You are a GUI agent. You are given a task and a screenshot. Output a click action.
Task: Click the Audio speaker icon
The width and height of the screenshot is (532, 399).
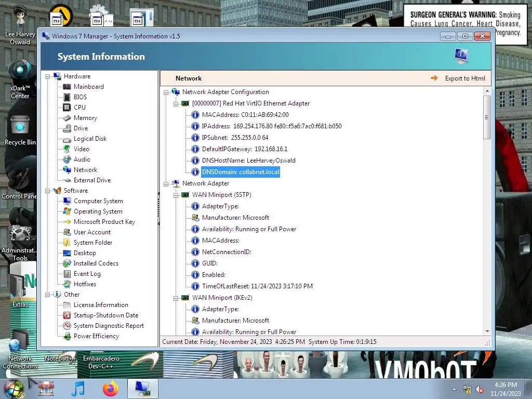(x=67, y=159)
